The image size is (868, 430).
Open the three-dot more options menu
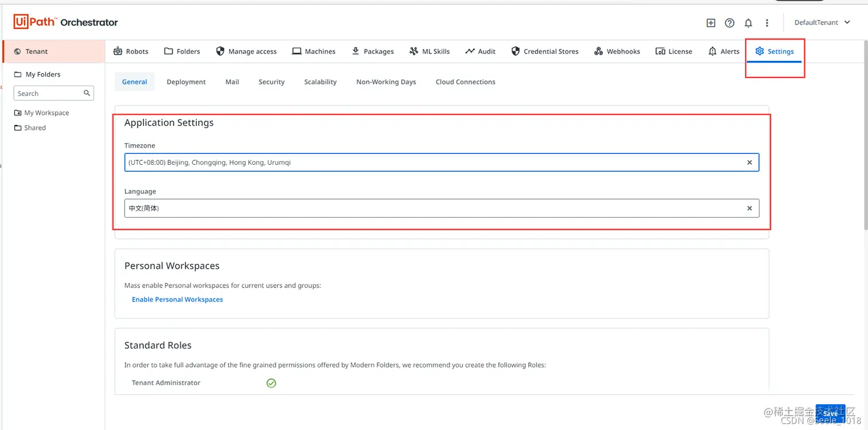(x=767, y=23)
